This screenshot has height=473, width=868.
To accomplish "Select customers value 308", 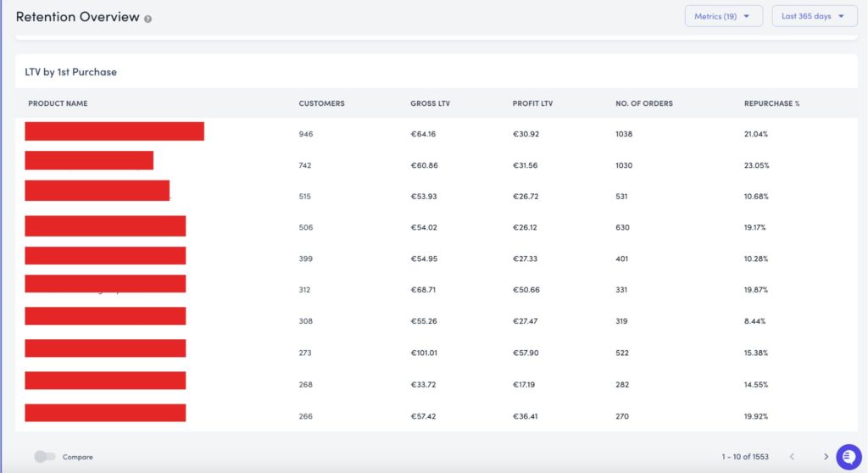I will [x=305, y=320].
